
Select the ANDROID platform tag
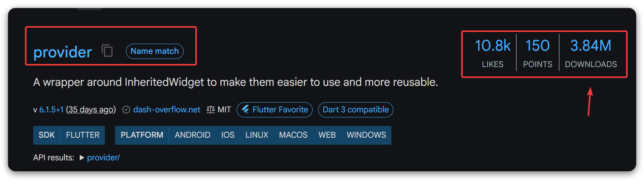193,135
